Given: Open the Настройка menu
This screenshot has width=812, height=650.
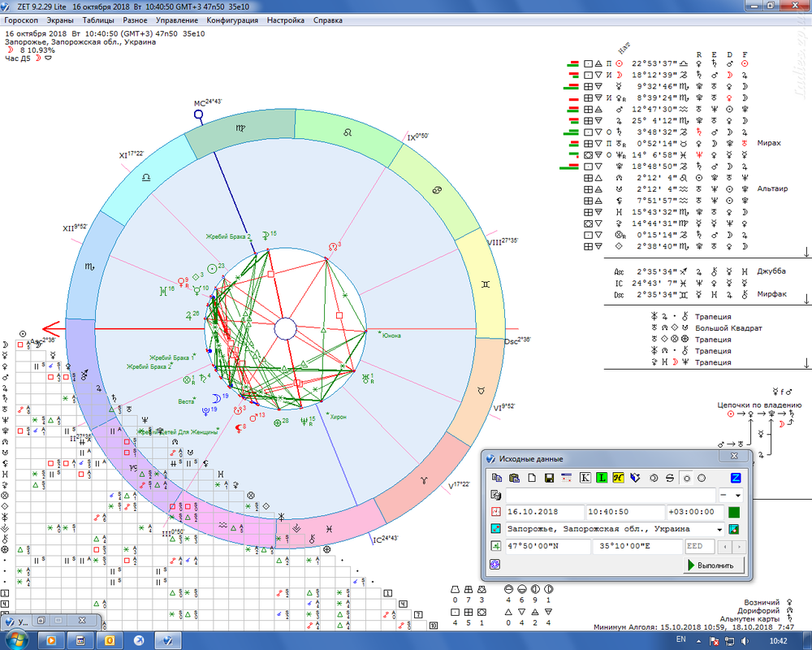Looking at the screenshot, I should (286, 20).
